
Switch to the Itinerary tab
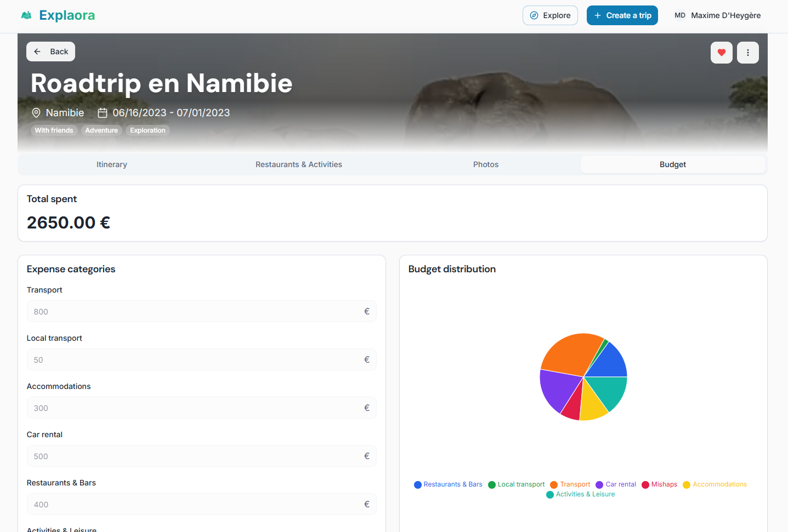coord(111,164)
